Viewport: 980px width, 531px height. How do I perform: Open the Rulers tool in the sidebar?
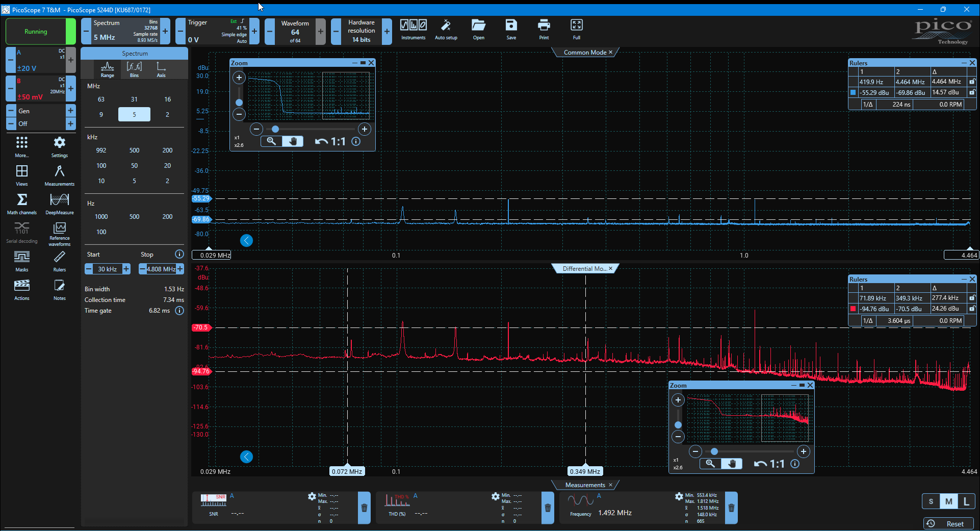(x=60, y=261)
